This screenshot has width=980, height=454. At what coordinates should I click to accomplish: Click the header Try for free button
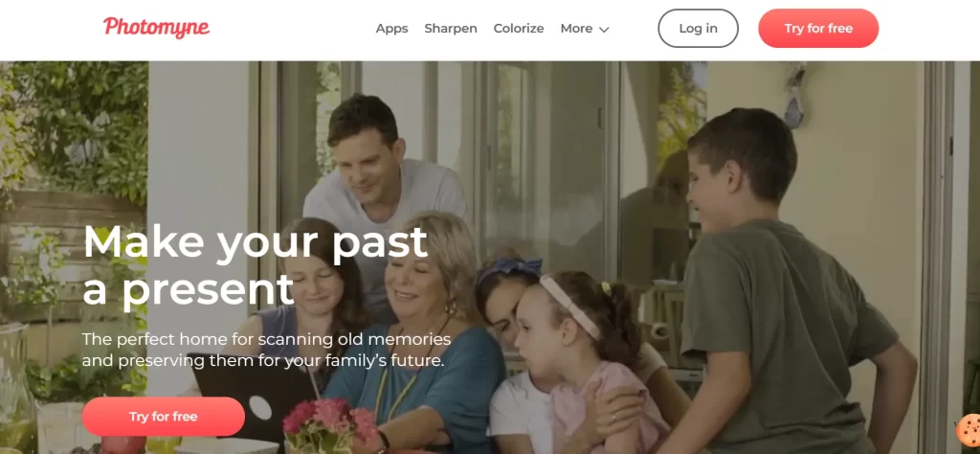(818, 28)
